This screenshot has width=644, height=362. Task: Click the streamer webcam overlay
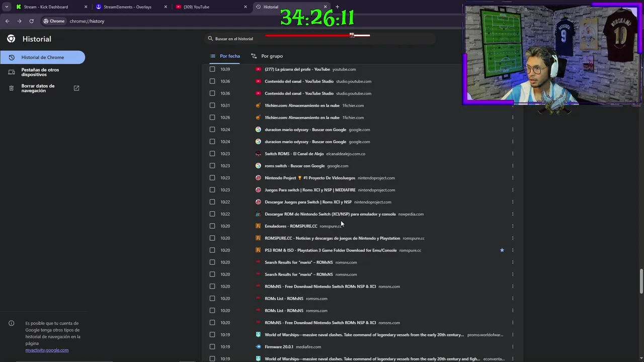(x=552, y=54)
